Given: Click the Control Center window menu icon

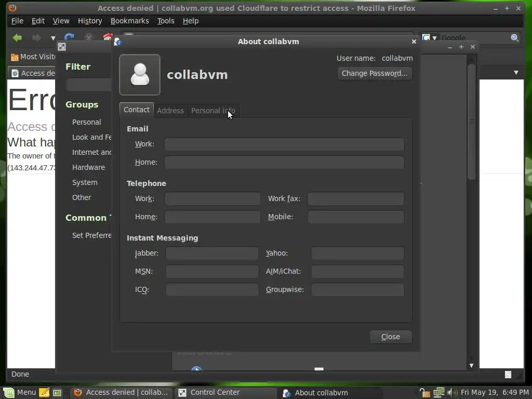Looking at the screenshot, I should click(x=62, y=47).
